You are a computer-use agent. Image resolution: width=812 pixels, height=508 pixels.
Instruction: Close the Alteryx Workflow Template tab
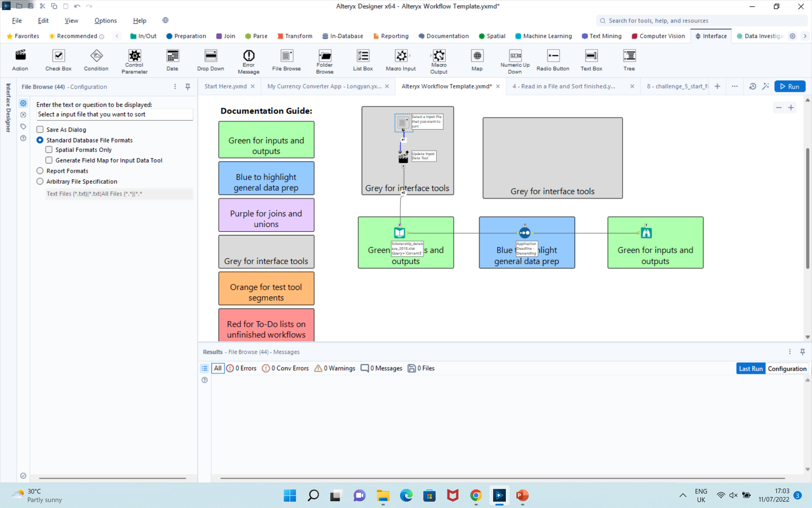pos(498,86)
